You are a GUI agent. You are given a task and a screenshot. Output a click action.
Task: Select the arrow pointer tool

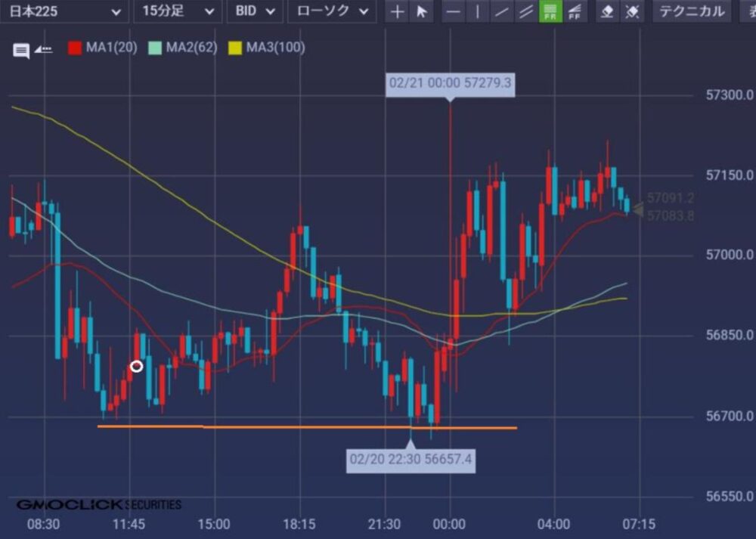point(422,12)
